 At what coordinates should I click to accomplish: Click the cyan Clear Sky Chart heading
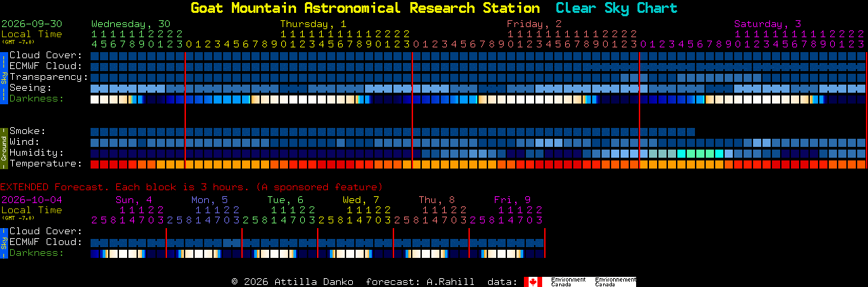click(x=616, y=8)
